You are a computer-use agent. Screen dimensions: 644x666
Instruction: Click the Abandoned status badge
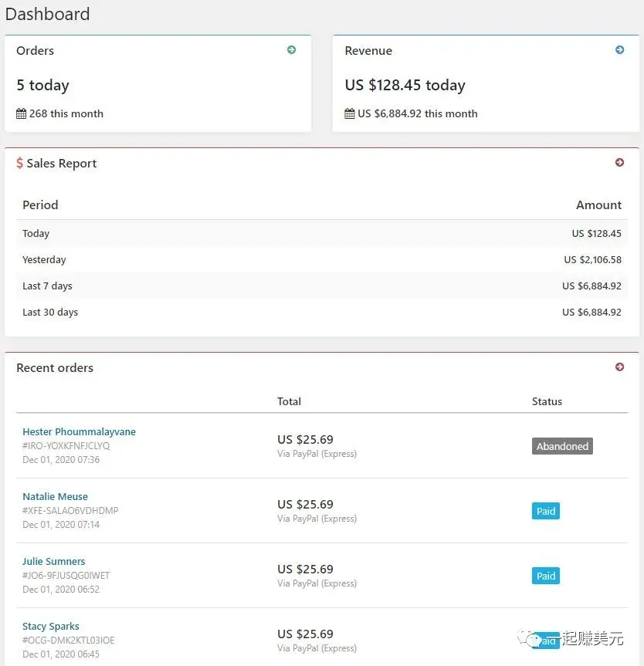coord(562,446)
